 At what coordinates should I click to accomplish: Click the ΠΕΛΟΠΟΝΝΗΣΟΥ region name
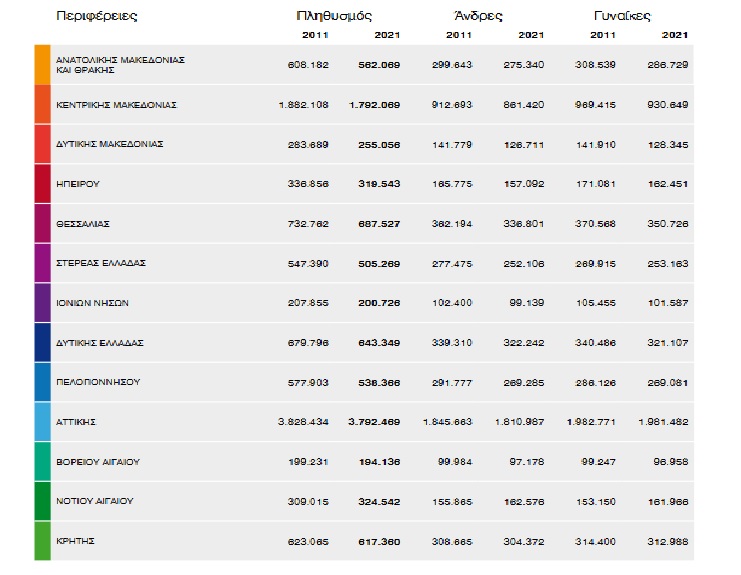97,382
